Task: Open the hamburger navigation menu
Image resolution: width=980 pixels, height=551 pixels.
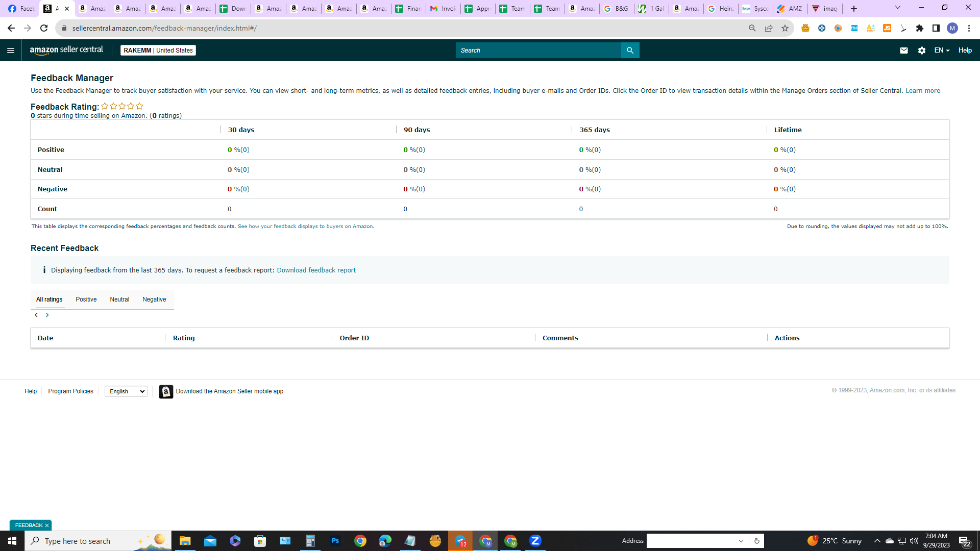Action: [x=11, y=51]
